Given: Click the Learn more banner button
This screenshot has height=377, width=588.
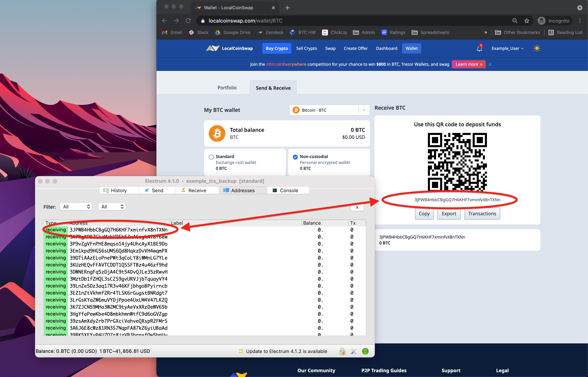Looking at the screenshot, I should (x=469, y=64).
